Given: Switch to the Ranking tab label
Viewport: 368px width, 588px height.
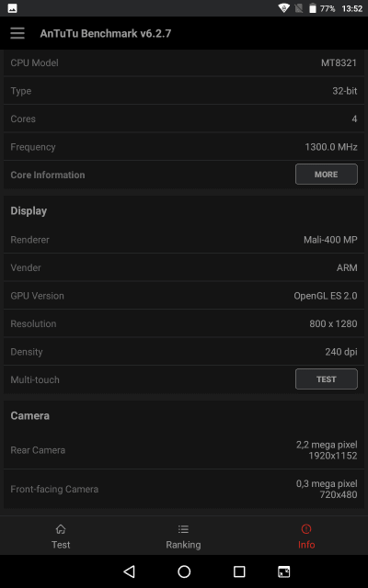Looking at the screenshot, I should [183, 545].
